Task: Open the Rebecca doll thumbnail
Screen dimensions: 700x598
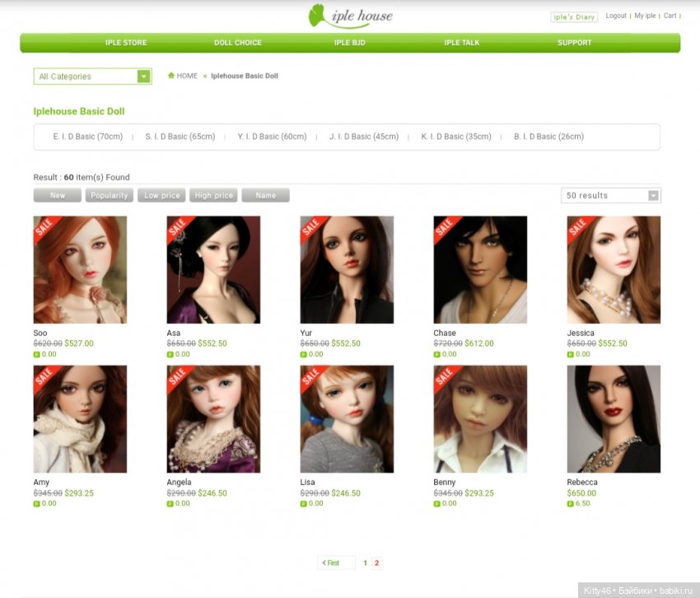Action: 613,419
